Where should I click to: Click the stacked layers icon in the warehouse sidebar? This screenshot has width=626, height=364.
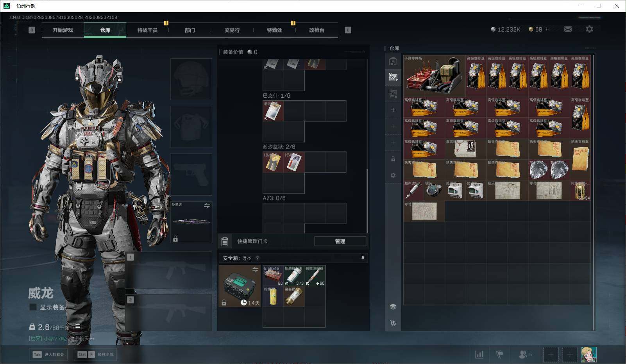point(393,307)
